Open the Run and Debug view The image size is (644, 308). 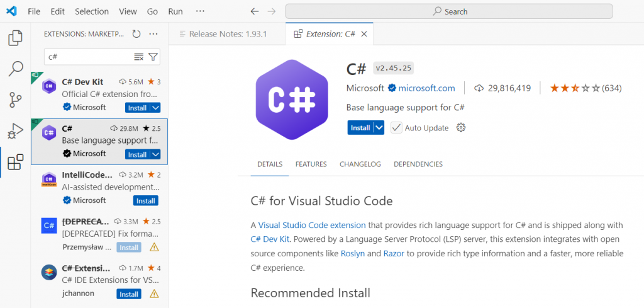[15, 131]
